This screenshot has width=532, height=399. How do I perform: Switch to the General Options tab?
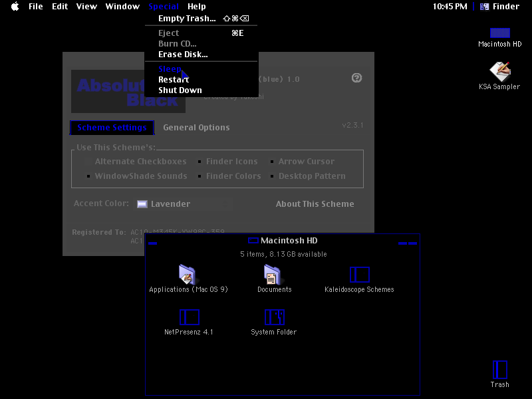coord(196,128)
